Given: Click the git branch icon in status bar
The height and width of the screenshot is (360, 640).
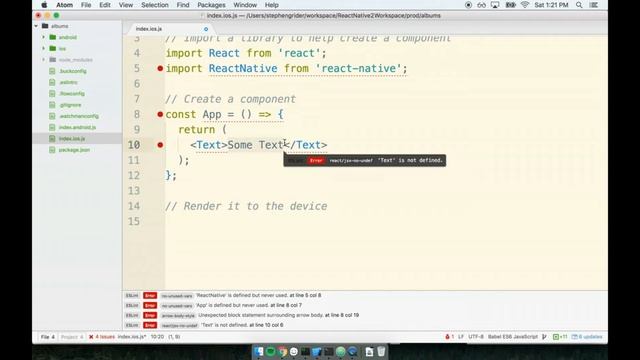Looking at the screenshot, I should (544, 337).
